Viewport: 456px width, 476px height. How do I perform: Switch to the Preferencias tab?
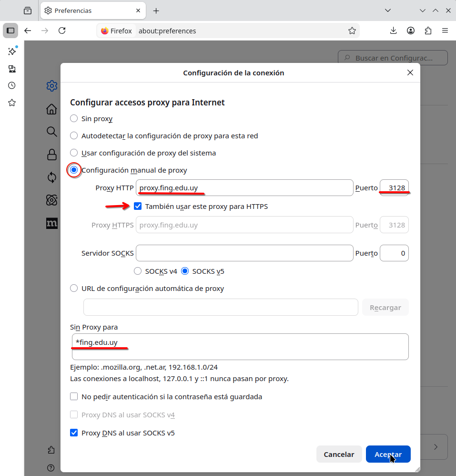tap(93, 10)
